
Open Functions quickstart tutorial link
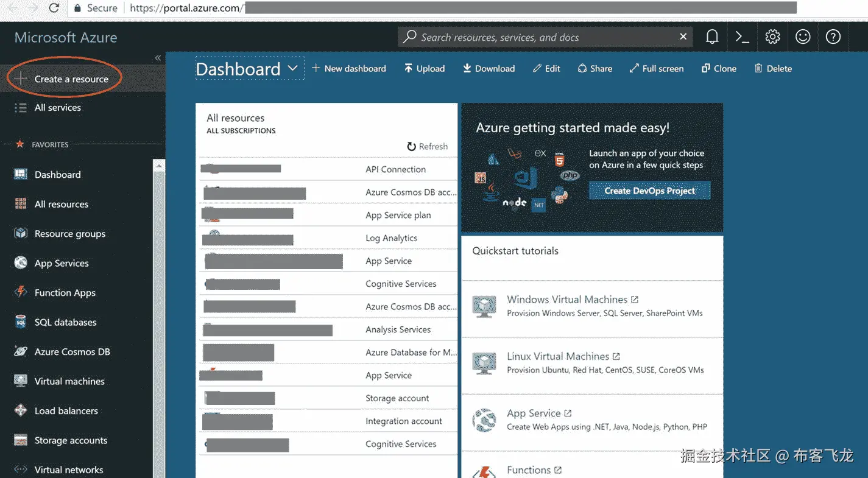(x=534, y=470)
